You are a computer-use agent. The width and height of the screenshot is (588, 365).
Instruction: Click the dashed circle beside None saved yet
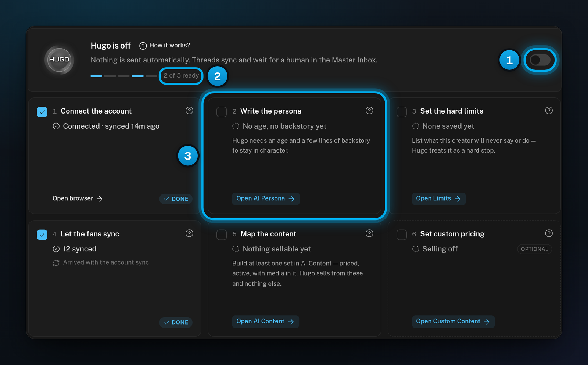tap(416, 126)
